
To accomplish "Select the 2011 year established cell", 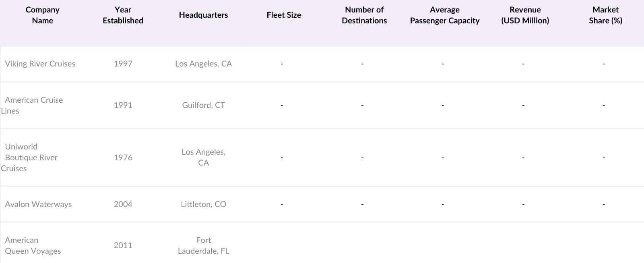I will 123,245.
